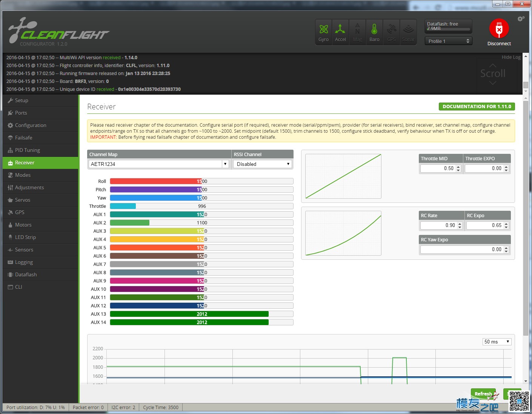The width and height of the screenshot is (532, 414).
Task: Click the Cleanflight logo
Action: click(x=58, y=32)
